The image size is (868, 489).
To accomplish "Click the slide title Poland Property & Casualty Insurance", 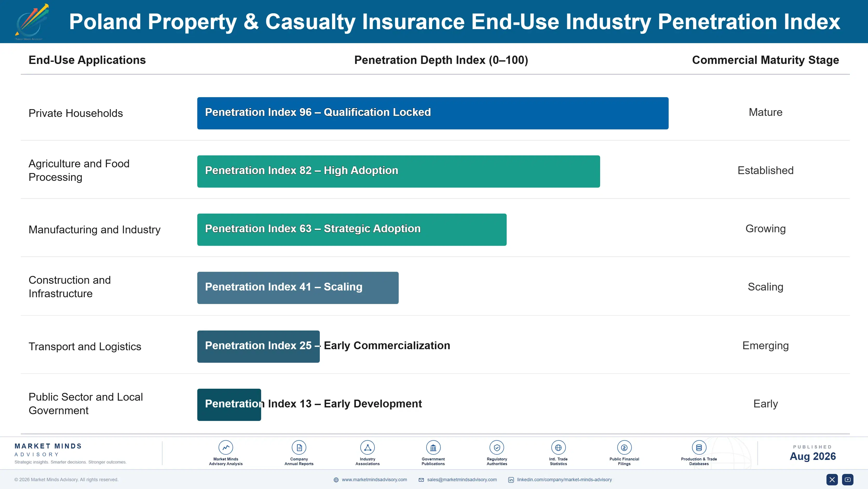I will pos(455,22).
